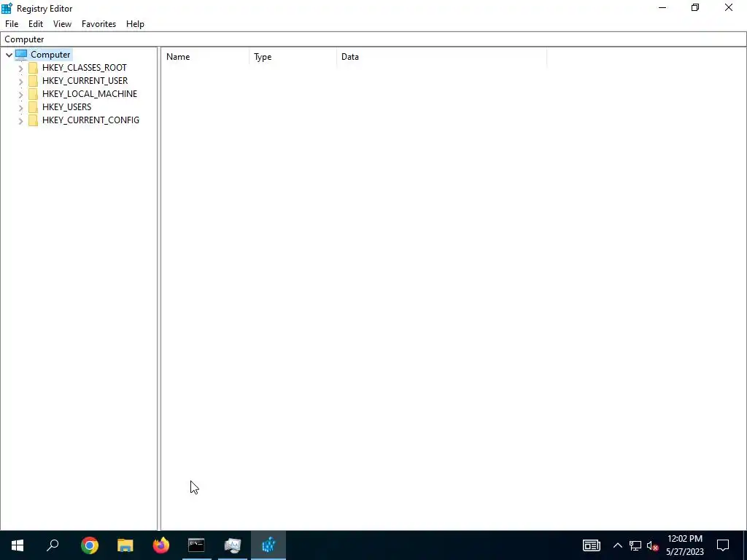Click the Registry Editor taskbar icon

coord(268,545)
